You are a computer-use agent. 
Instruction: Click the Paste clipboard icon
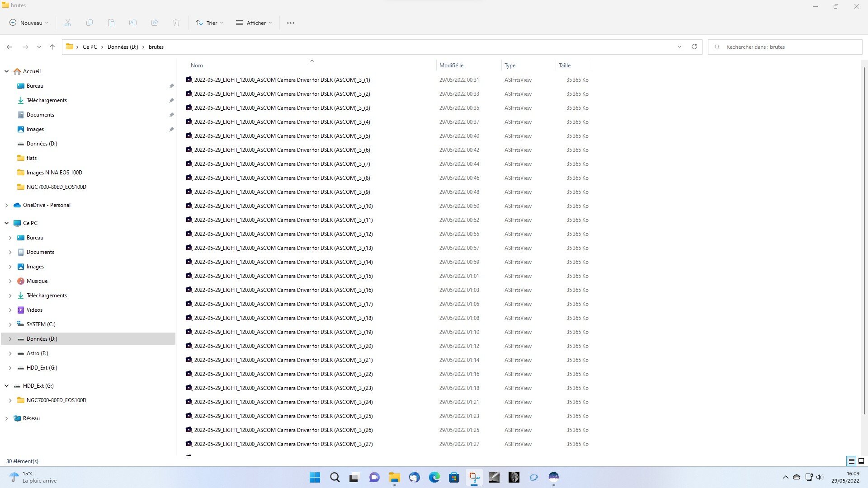(111, 23)
